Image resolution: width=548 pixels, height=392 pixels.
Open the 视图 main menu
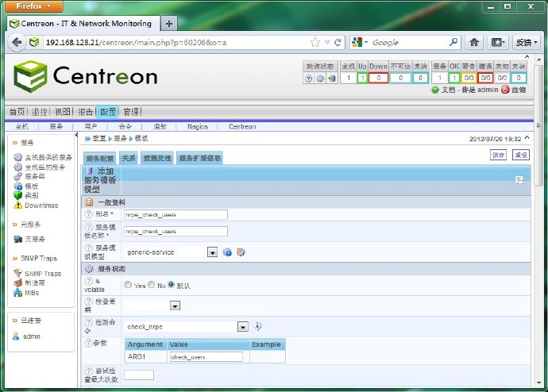click(x=63, y=112)
